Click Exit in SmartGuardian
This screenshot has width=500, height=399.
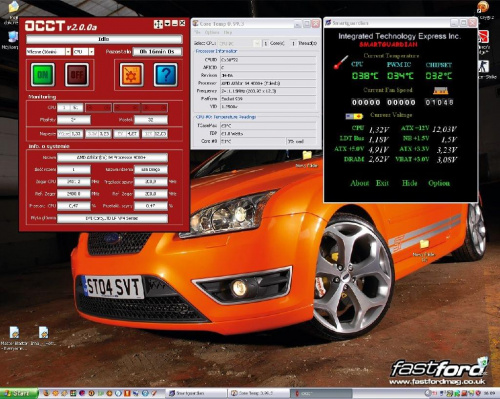[382, 183]
